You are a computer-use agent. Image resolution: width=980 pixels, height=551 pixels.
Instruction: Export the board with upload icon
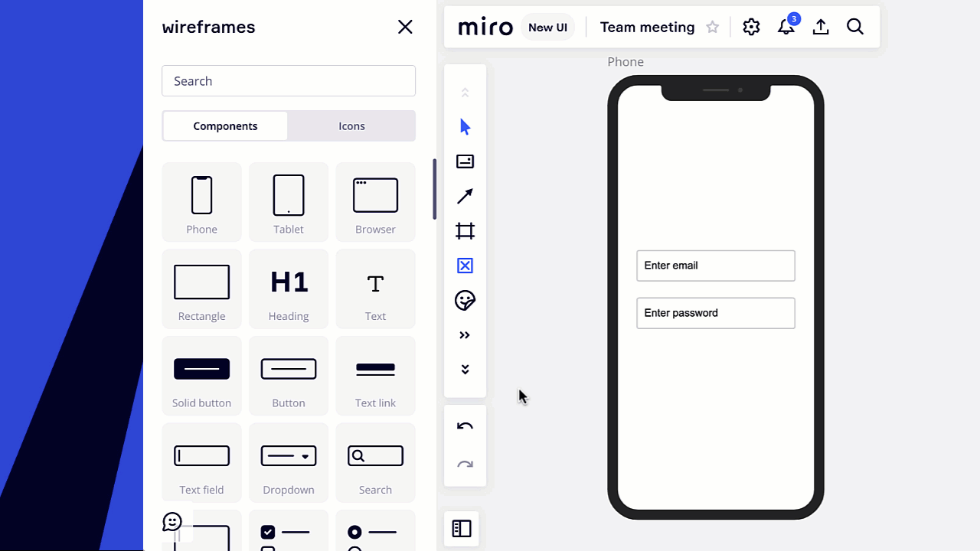pos(821,28)
